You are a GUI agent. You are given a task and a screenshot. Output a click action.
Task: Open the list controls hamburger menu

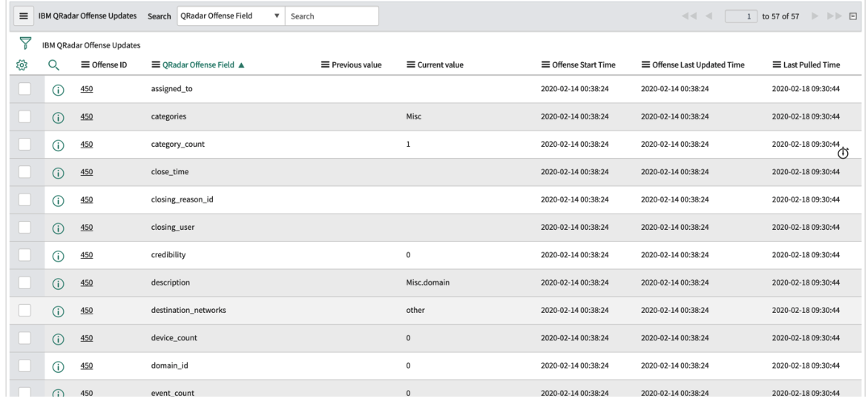click(23, 16)
